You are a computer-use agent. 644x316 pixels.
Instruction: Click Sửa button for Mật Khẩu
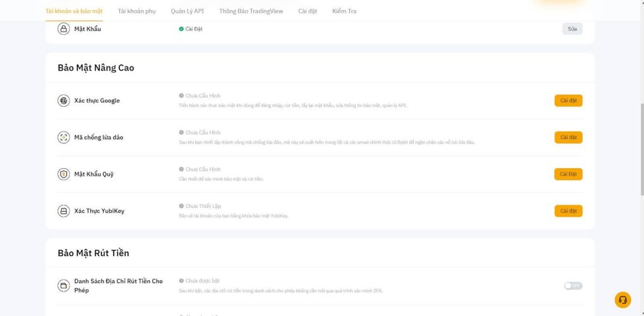[572, 29]
